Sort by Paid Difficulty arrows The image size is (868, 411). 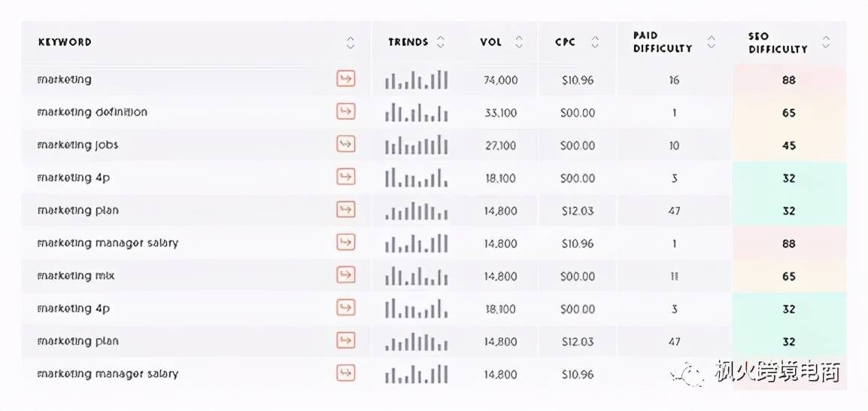coord(712,42)
